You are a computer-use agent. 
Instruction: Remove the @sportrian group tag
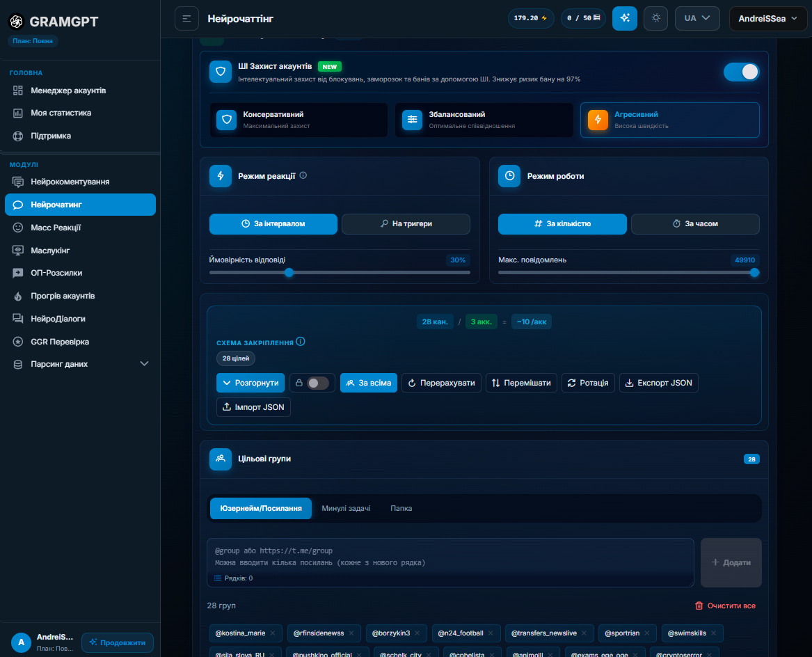point(647,633)
